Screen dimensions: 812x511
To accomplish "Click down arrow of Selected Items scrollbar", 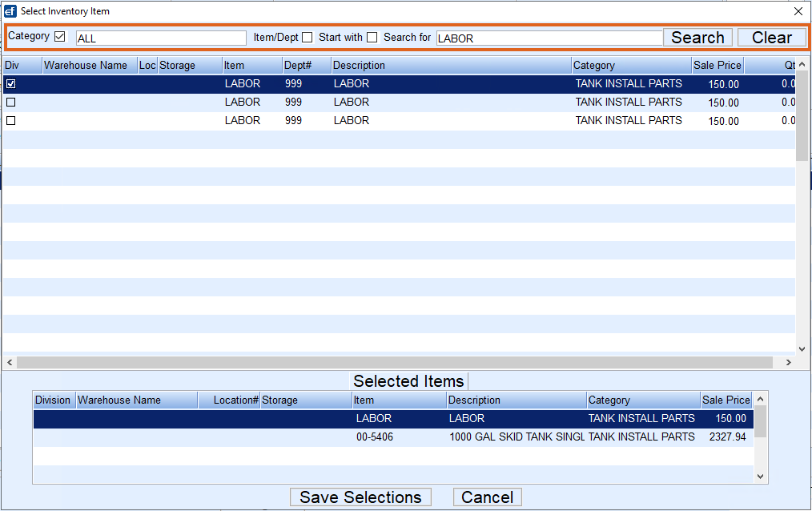I will (760, 477).
